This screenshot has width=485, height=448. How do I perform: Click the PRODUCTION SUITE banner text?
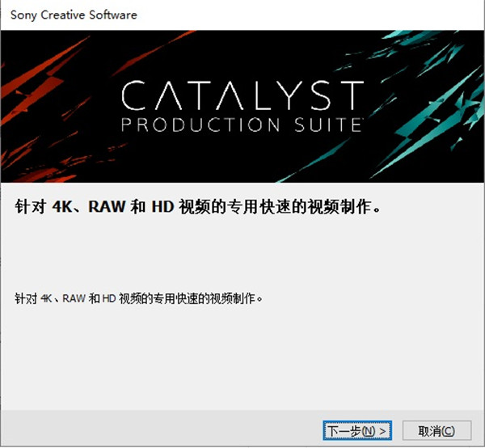242,125
